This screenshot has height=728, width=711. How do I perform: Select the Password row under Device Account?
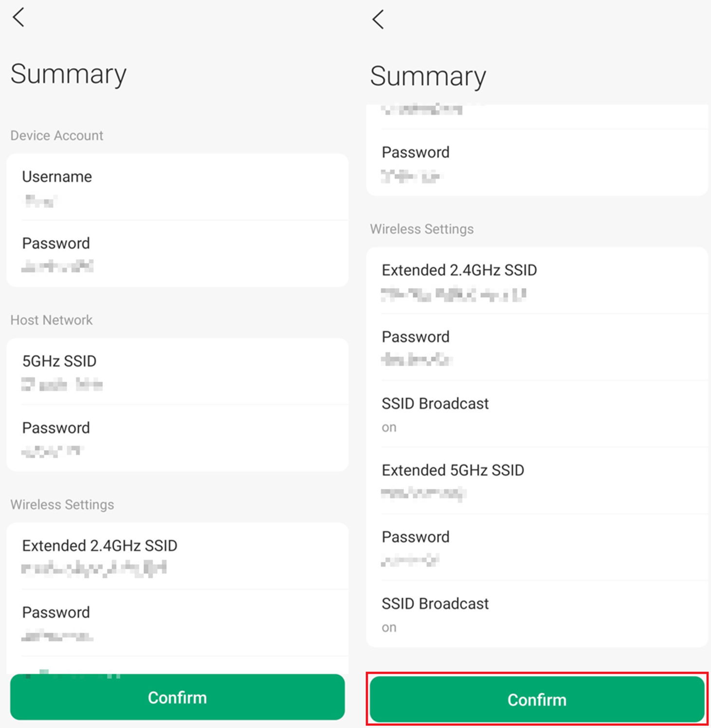(177, 254)
